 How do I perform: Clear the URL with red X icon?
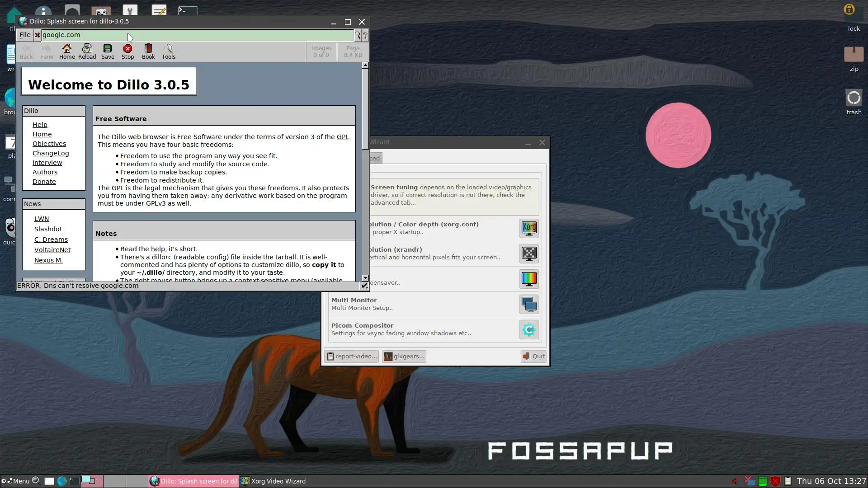37,35
